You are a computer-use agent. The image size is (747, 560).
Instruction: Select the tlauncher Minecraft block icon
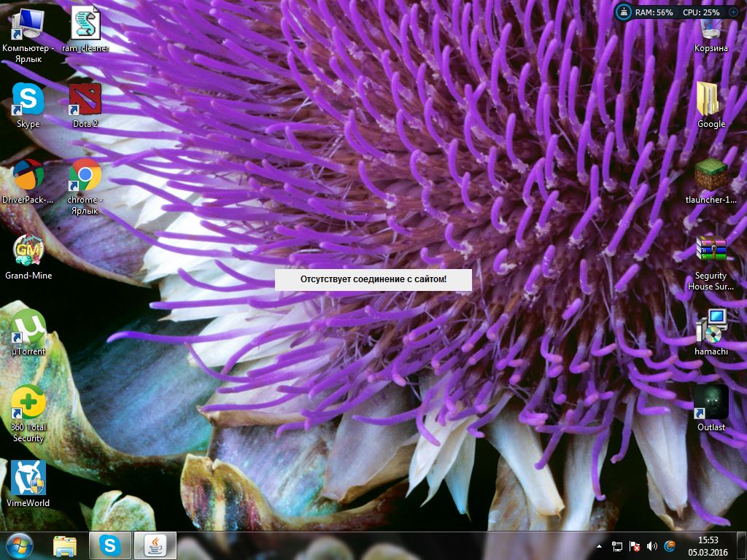coord(711,182)
